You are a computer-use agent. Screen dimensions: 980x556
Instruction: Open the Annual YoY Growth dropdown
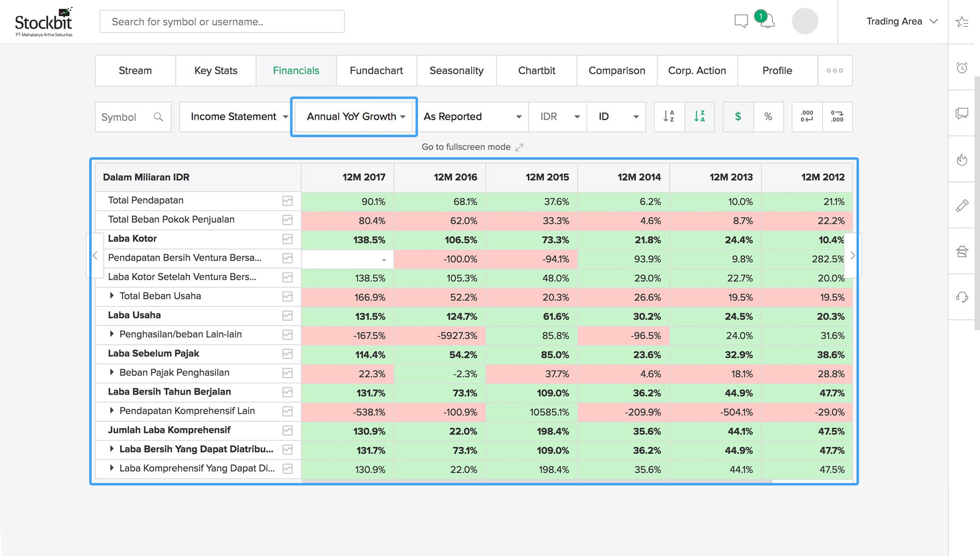click(353, 117)
